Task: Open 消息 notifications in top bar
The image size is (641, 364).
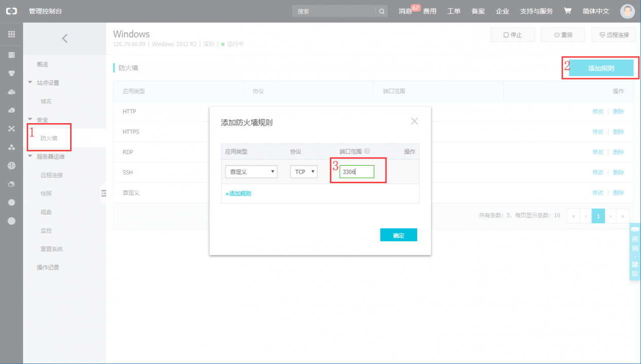Action: pyautogui.click(x=405, y=11)
